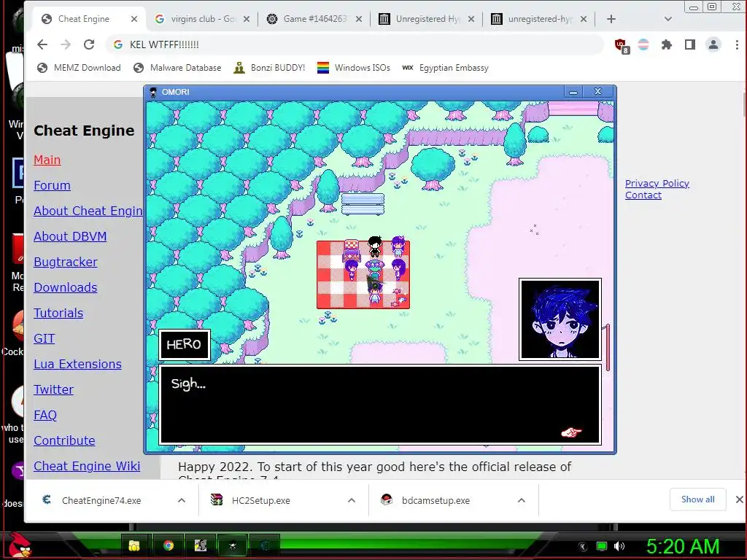Open the GIT link
Viewport: 747px width, 560px height.
(x=44, y=338)
